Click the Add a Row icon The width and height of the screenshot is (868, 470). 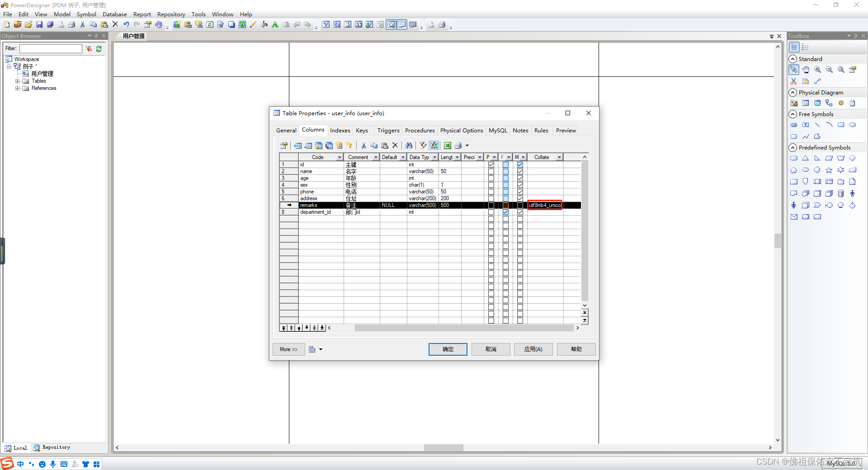coord(308,146)
